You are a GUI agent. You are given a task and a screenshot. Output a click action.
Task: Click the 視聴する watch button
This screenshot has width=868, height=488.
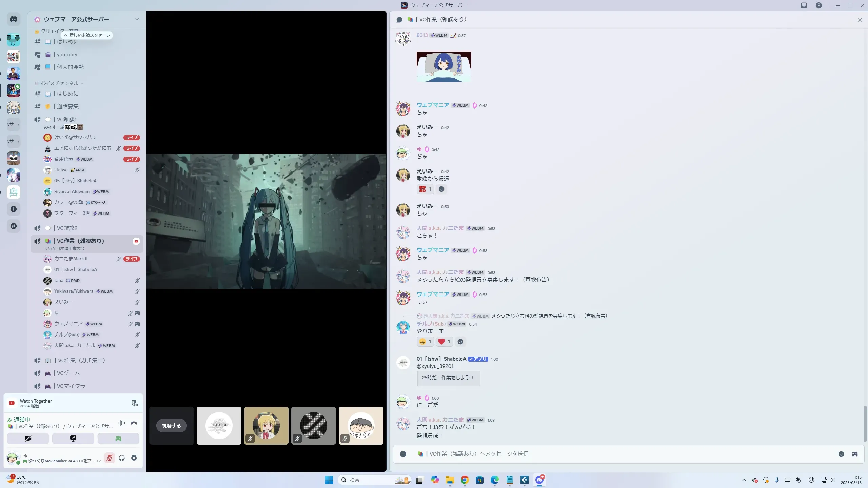click(x=171, y=426)
